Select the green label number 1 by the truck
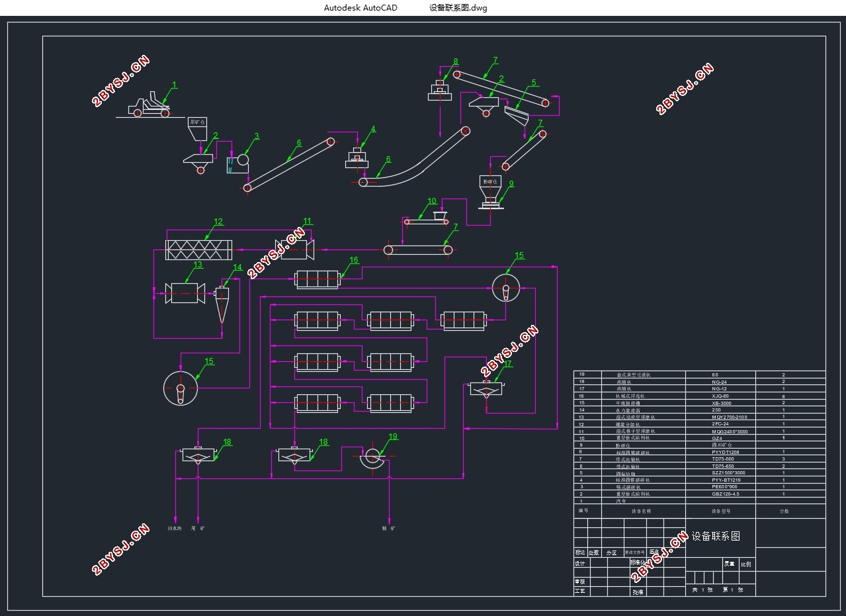Image resolution: width=846 pixels, height=616 pixels. pos(175,85)
